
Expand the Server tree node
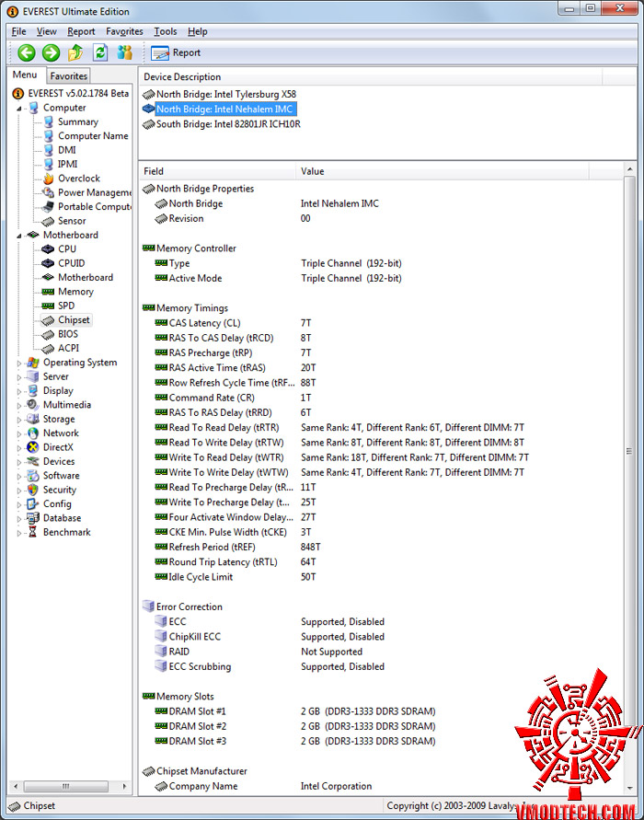click(x=19, y=377)
